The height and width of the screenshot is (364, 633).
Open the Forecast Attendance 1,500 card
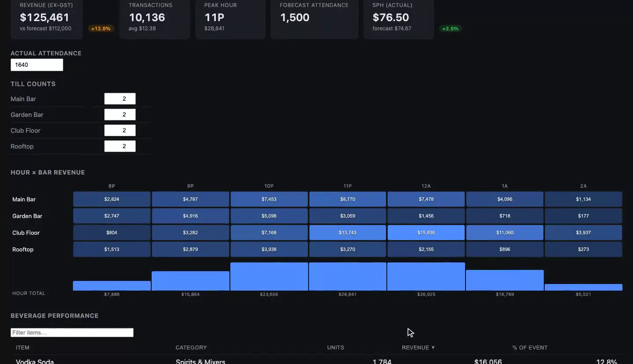point(314,19)
